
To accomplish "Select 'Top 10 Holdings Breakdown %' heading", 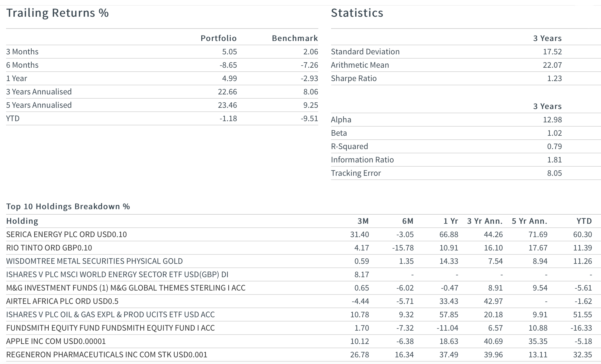I will pos(68,206).
